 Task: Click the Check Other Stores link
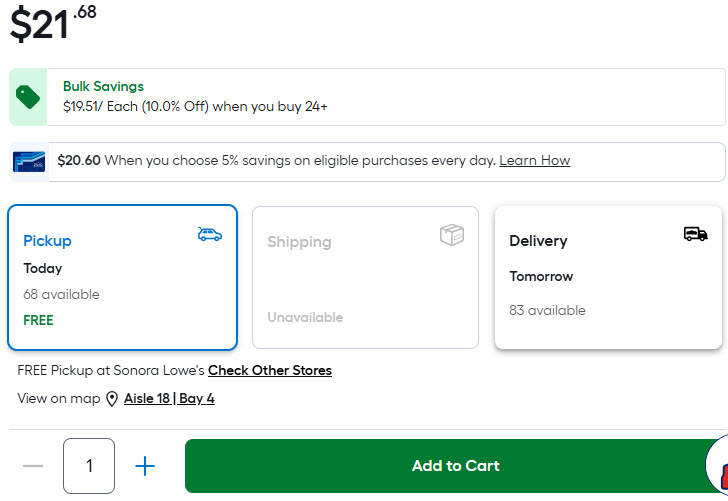[270, 371]
